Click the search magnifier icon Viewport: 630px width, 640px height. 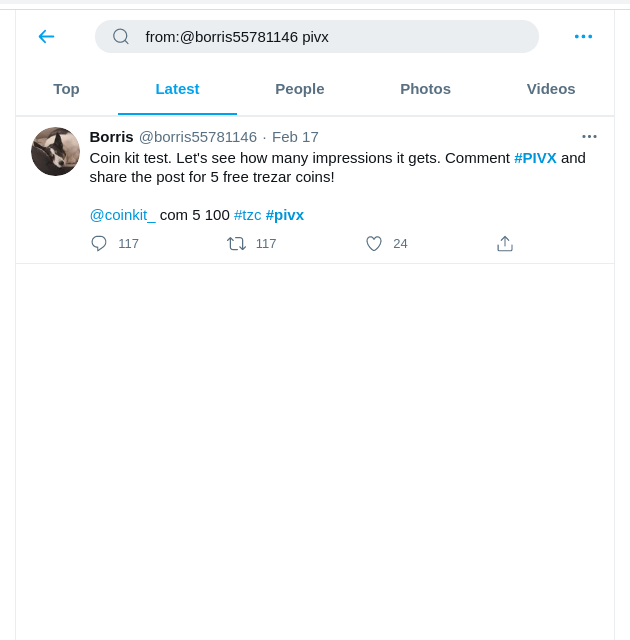(121, 37)
